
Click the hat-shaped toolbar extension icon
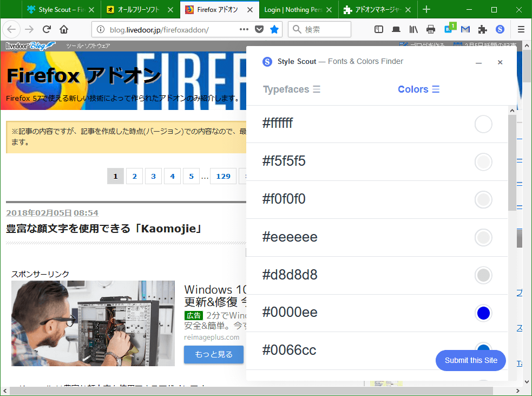(396, 30)
